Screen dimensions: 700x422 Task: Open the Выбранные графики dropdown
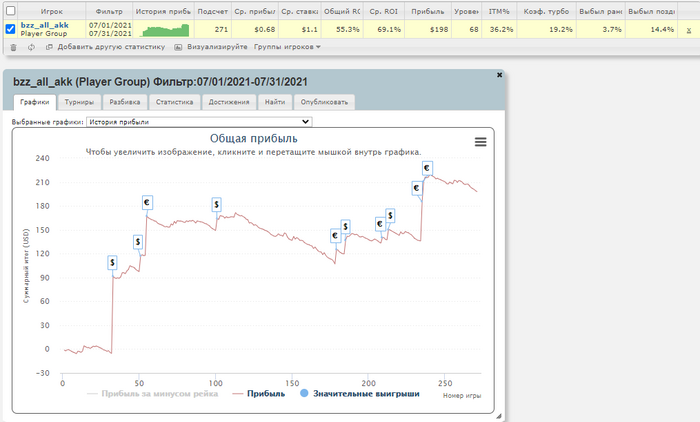[199, 121]
